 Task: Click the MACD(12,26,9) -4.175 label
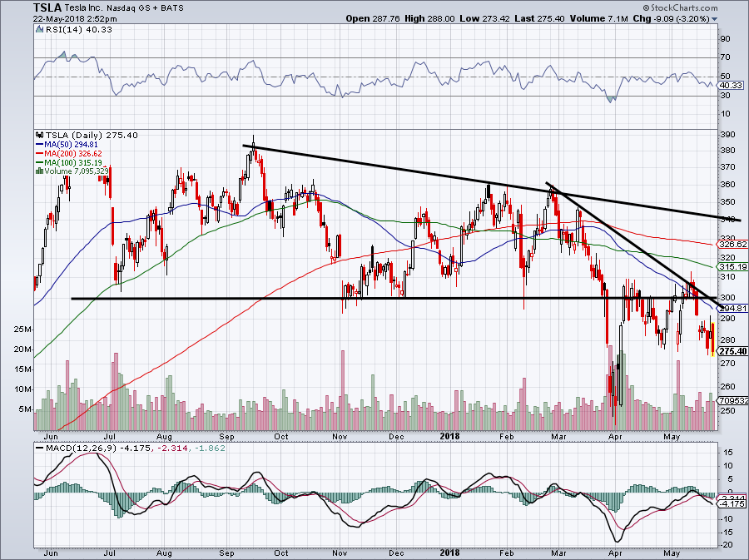point(98,448)
